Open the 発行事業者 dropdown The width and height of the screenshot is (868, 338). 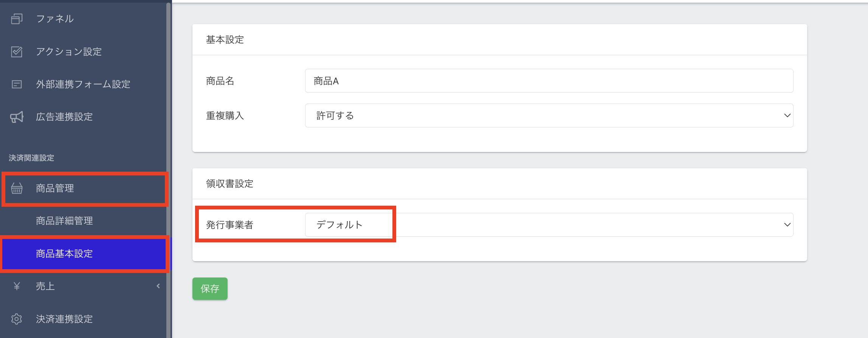click(549, 225)
